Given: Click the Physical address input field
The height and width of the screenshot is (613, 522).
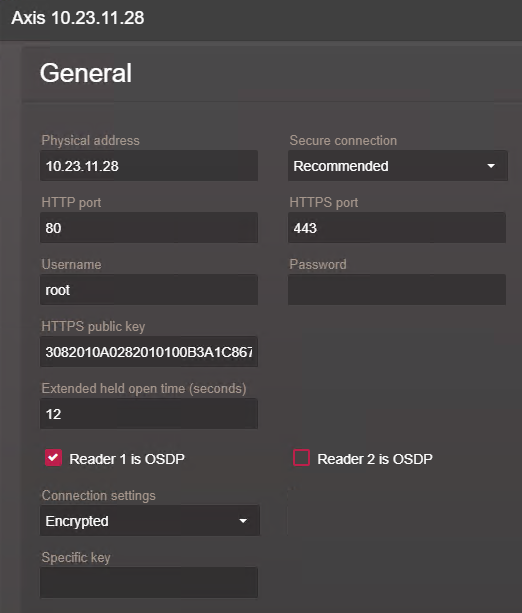Looking at the screenshot, I should 149,166.
